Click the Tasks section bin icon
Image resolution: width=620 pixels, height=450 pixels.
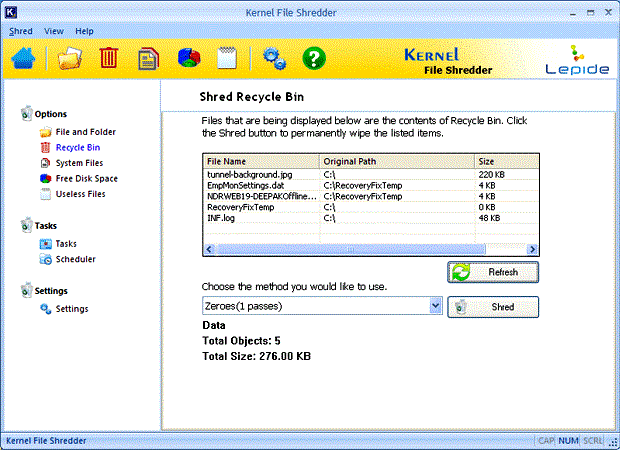click(26, 225)
